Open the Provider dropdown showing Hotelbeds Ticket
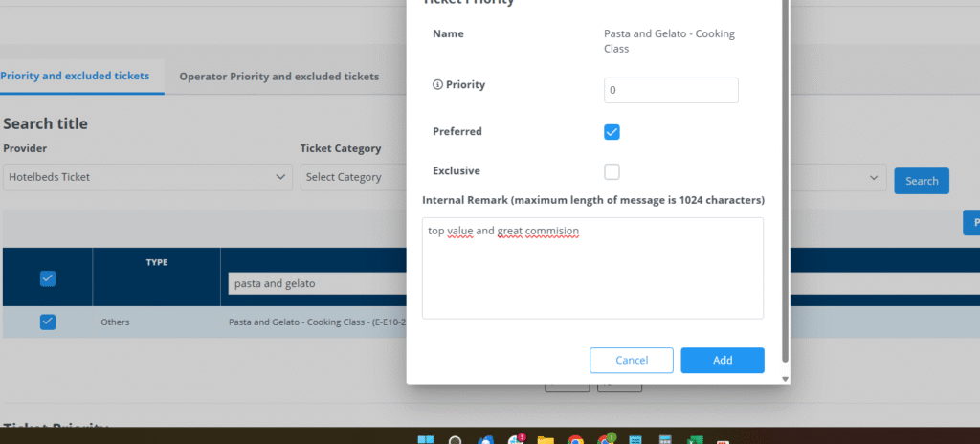This screenshot has height=444, width=980. tap(146, 177)
